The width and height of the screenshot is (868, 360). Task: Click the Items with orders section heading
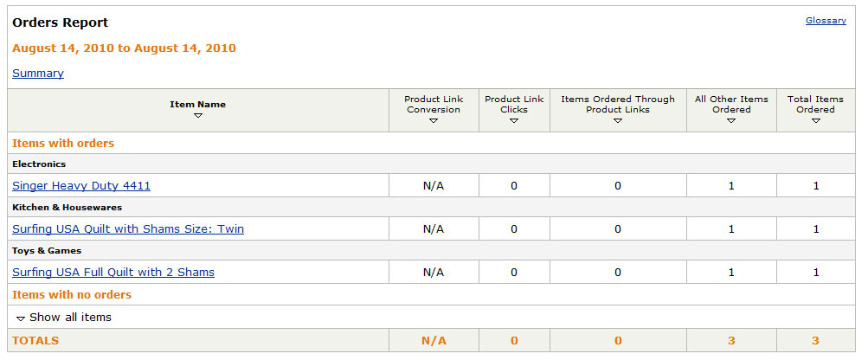coord(63,143)
